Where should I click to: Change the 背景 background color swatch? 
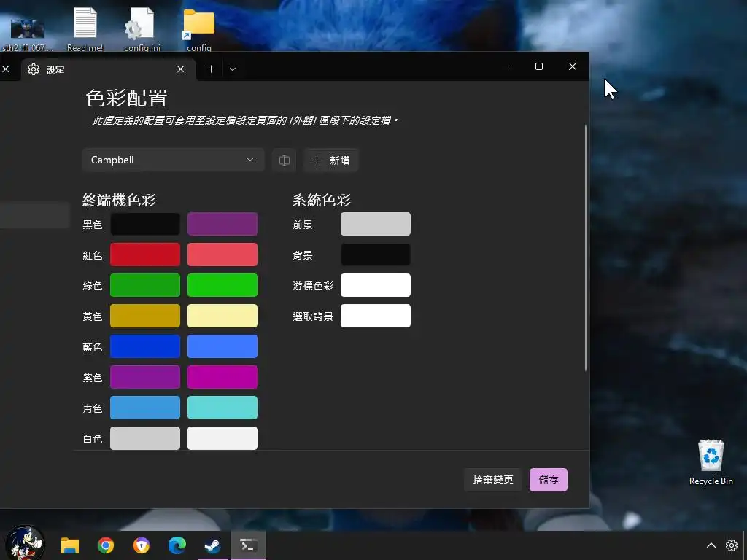376,254
